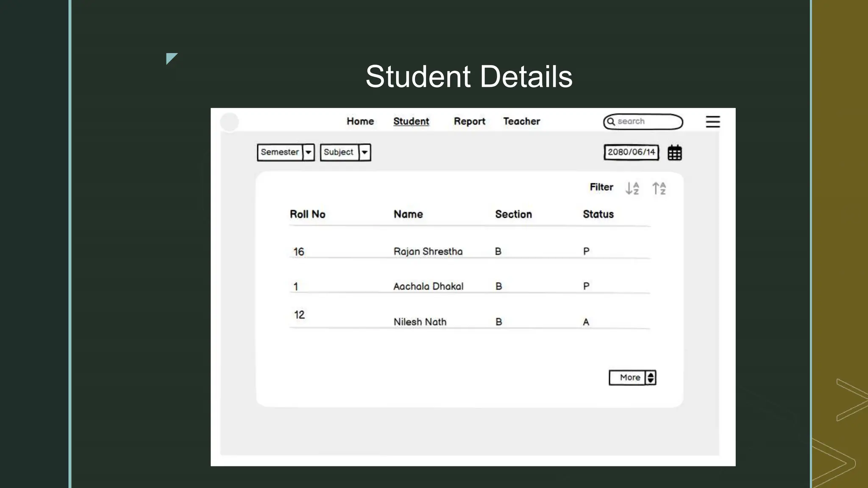
Task: Click the 2080/06/14 date field
Action: [x=631, y=152]
